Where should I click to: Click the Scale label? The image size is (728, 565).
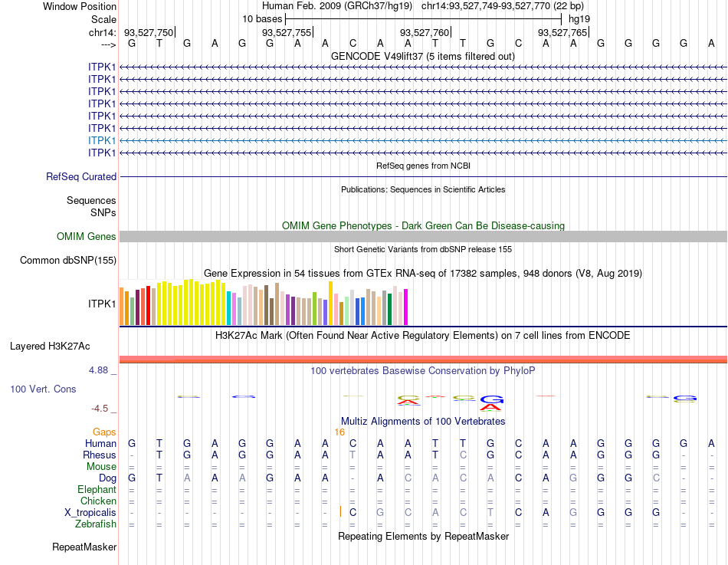tap(103, 19)
